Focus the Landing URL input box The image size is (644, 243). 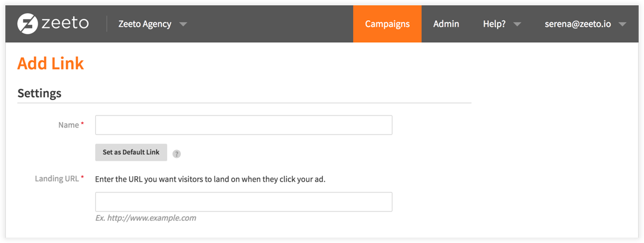coord(243,202)
